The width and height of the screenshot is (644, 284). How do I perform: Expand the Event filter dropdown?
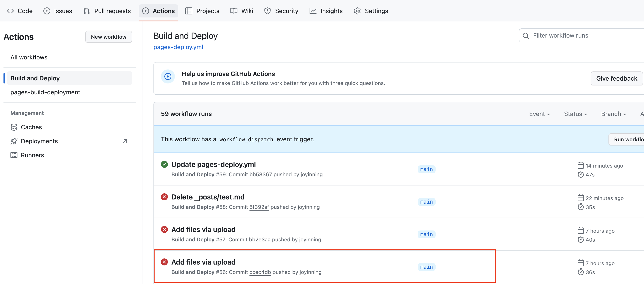pyautogui.click(x=540, y=114)
